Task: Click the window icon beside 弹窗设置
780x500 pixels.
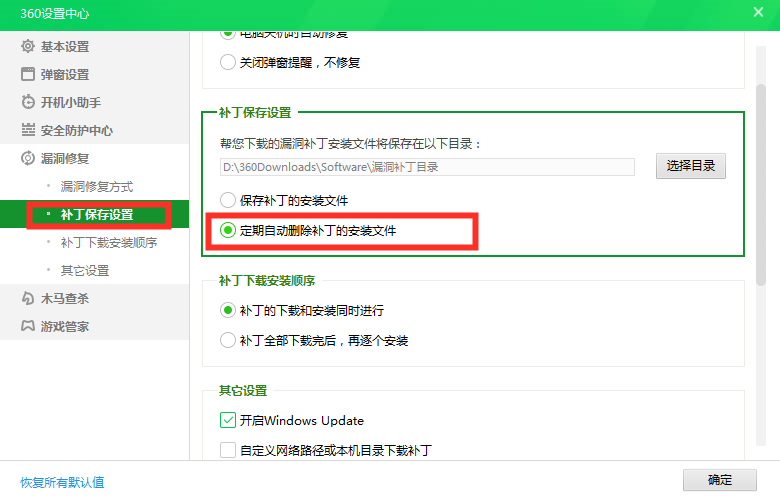Action: pos(28,74)
